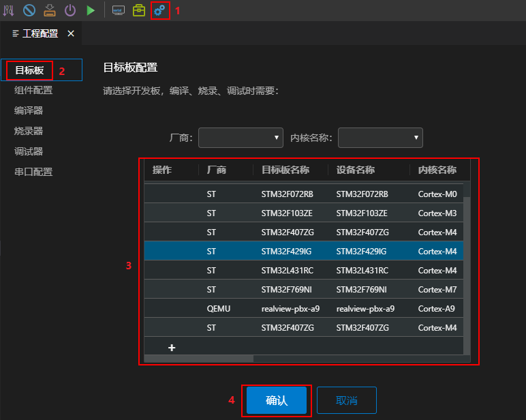
Task: Click the orange burn/download icon
Action: 50,10
